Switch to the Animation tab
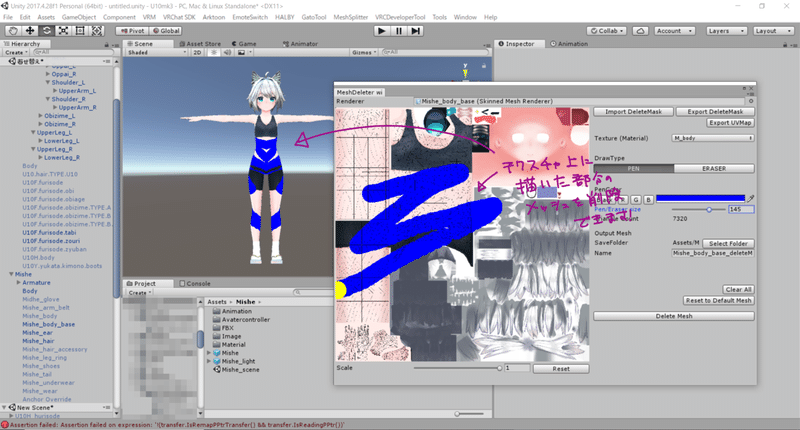This screenshot has height=430, width=800. click(569, 44)
